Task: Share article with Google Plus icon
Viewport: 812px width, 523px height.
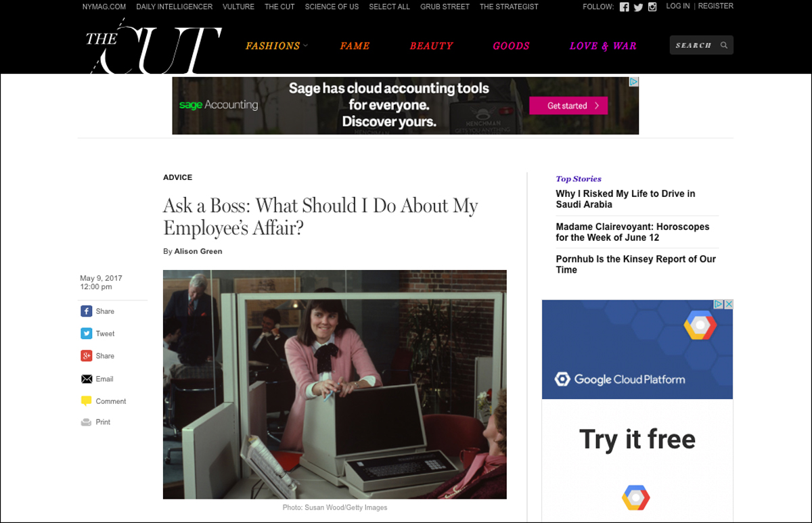Action: pos(87,356)
